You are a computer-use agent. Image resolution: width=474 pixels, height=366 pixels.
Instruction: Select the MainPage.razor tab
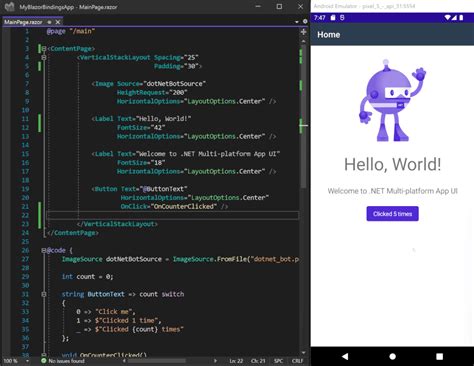[23, 22]
